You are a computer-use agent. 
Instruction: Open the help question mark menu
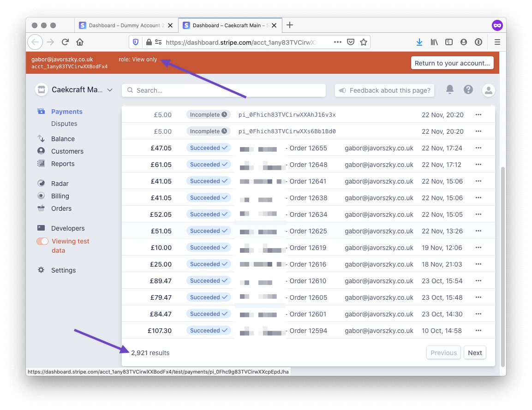coord(468,90)
